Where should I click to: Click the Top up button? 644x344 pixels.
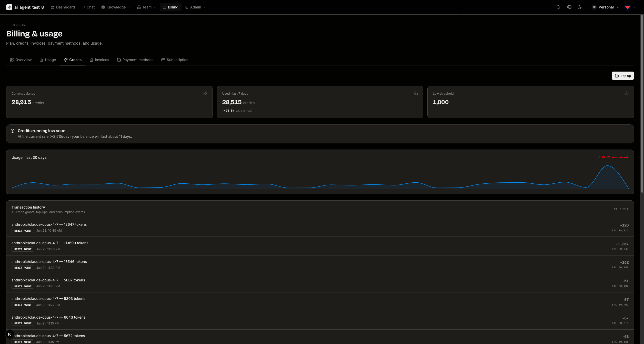click(x=623, y=76)
